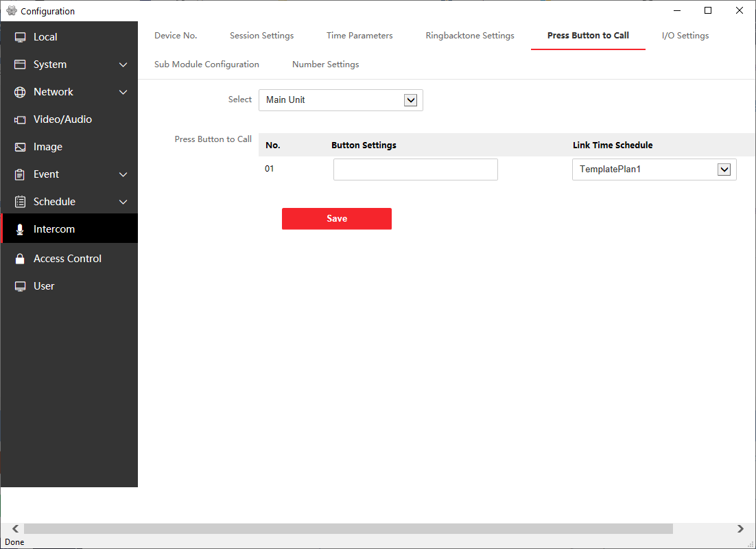This screenshot has width=756, height=549.
Task: Click the horizontal scrollbar right arrow
Action: [740, 529]
